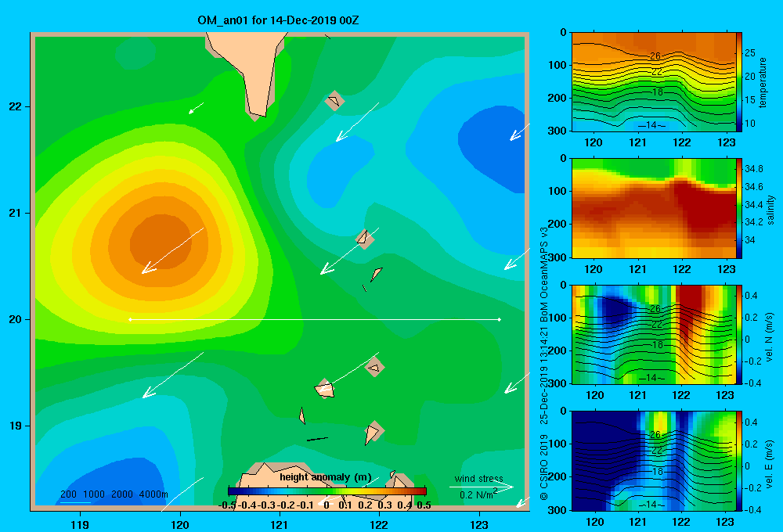Open the eastward velocity cross-section panel
Screen dimensions: 783x532
tap(653, 461)
